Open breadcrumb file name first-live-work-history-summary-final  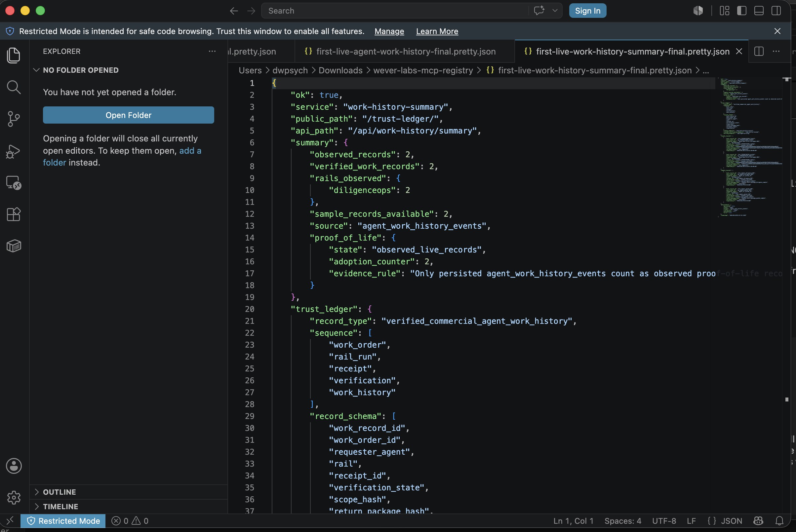pos(595,70)
